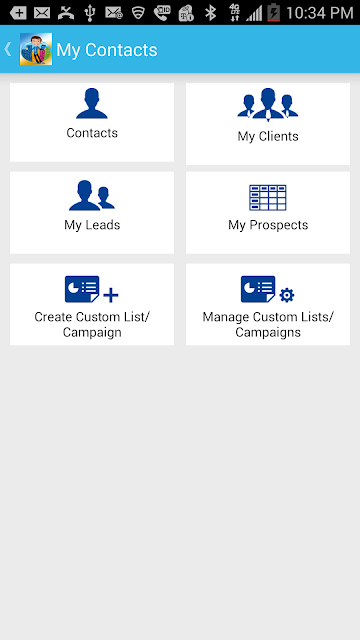Image resolution: width=360 pixels, height=640 pixels.
Task: Tap Create Custom List/Campaign text
Action: [x=92, y=324]
